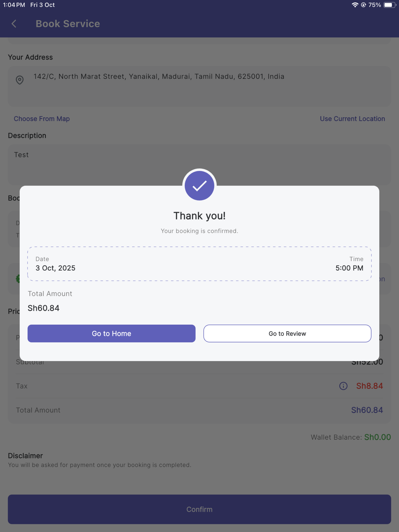
Task: Click the Sh8.84 tax amount
Action: 369,386
